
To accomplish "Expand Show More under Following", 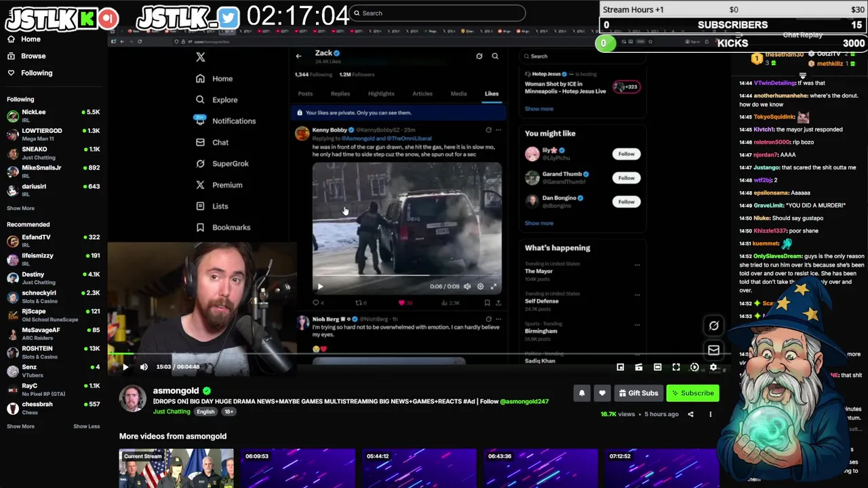I will coord(20,208).
